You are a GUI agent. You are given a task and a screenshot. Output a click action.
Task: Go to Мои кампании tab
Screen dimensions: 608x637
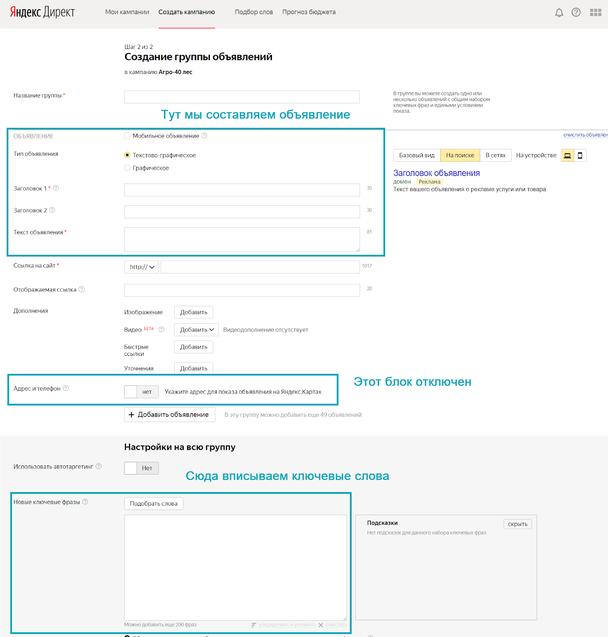click(x=127, y=12)
